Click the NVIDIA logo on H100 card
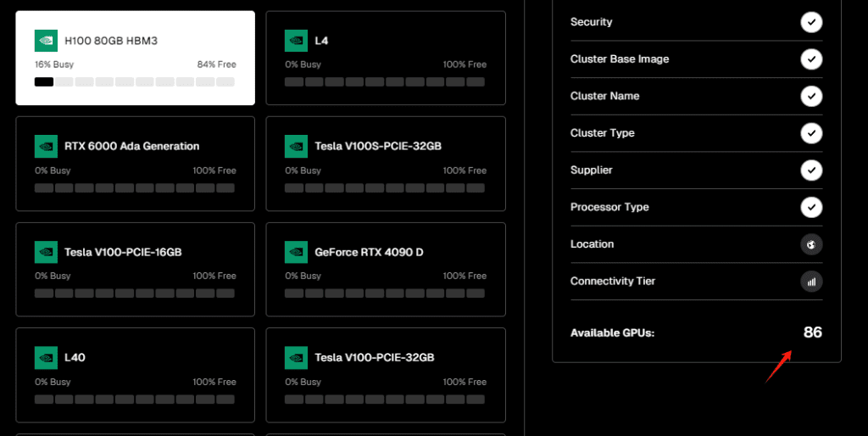 coord(46,41)
